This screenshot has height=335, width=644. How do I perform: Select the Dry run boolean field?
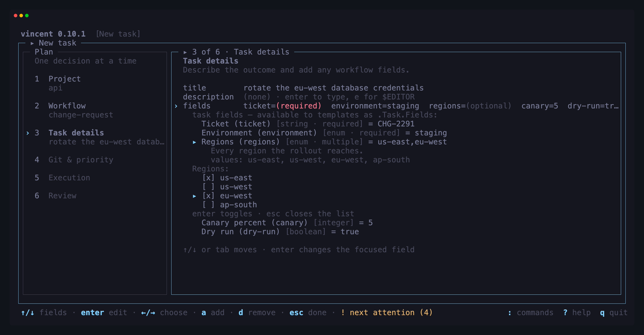tap(280, 232)
